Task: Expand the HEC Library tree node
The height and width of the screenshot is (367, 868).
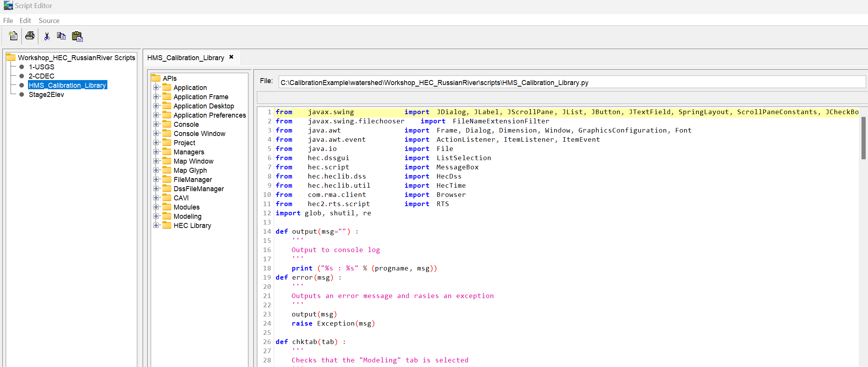Action: (x=156, y=225)
